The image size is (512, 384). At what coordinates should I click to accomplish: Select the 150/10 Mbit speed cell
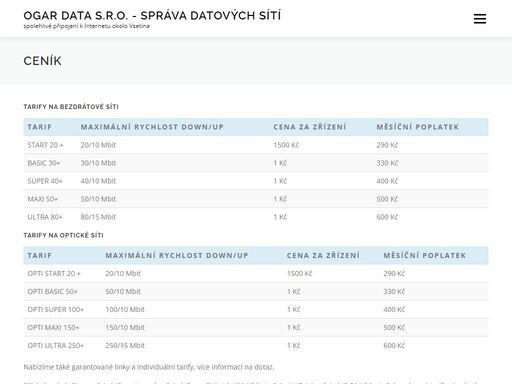click(125, 328)
